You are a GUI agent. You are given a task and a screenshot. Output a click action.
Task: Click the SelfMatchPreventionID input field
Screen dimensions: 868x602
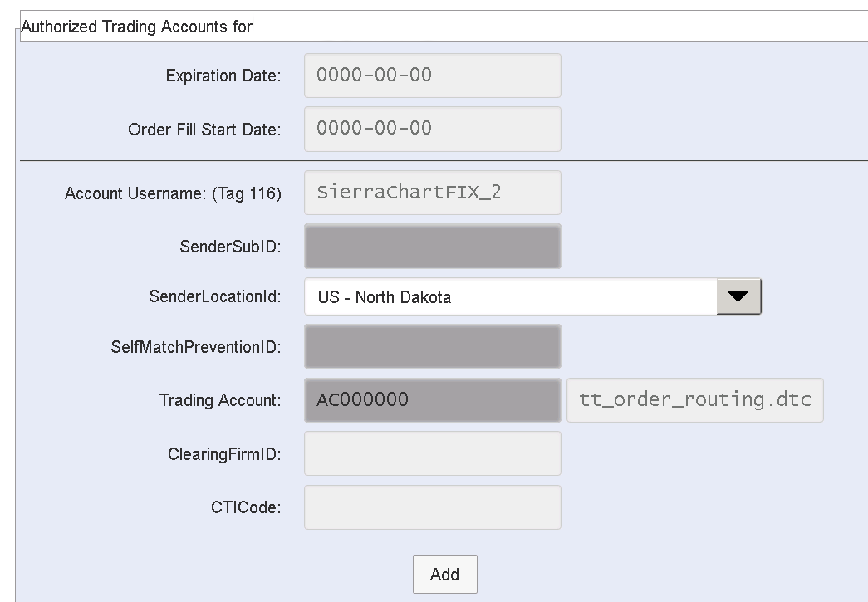tap(433, 346)
